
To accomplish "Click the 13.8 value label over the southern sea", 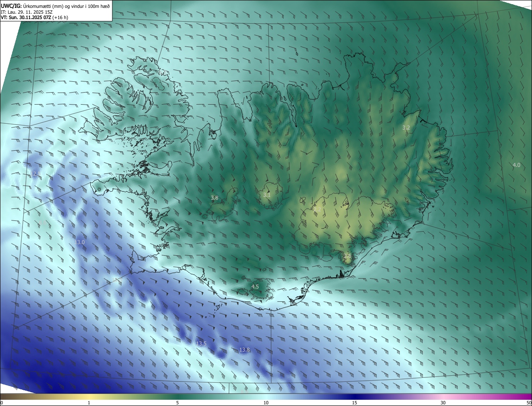I will [x=245, y=350].
